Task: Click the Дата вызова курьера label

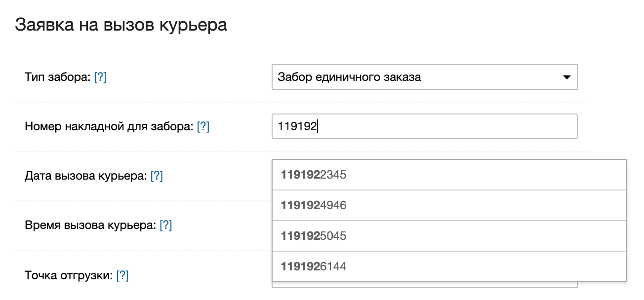Action: tap(86, 176)
